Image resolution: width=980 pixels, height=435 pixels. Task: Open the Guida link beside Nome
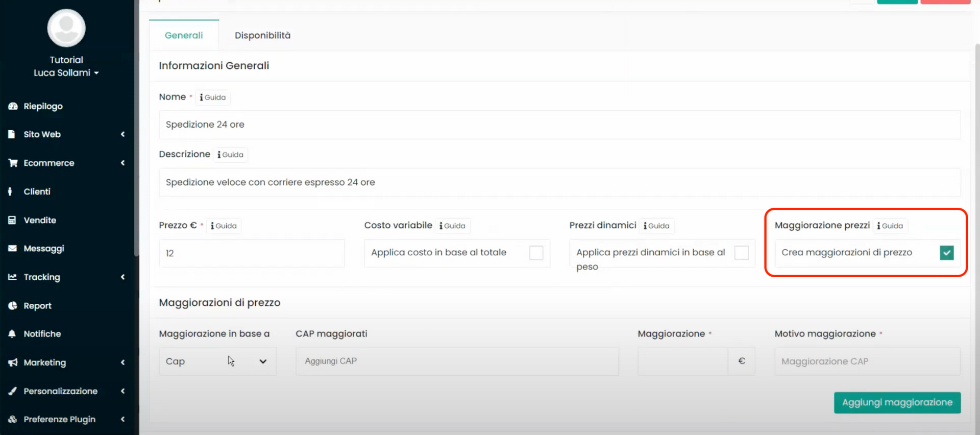click(213, 98)
